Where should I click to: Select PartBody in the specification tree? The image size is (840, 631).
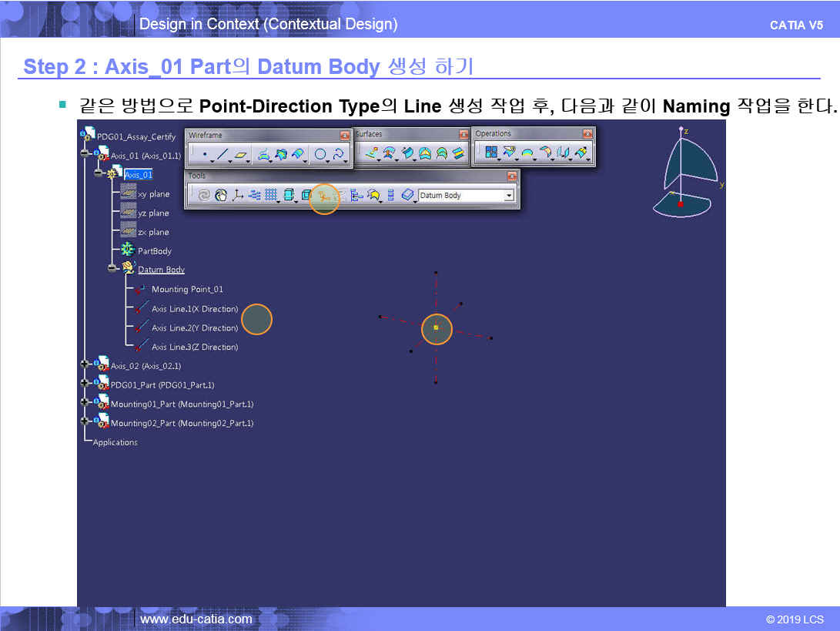pos(155,251)
